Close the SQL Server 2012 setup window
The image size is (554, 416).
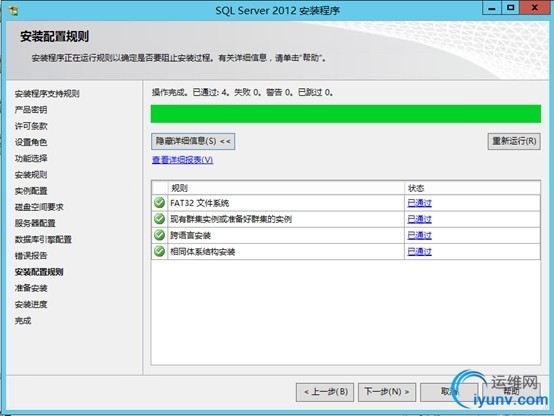(x=534, y=8)
